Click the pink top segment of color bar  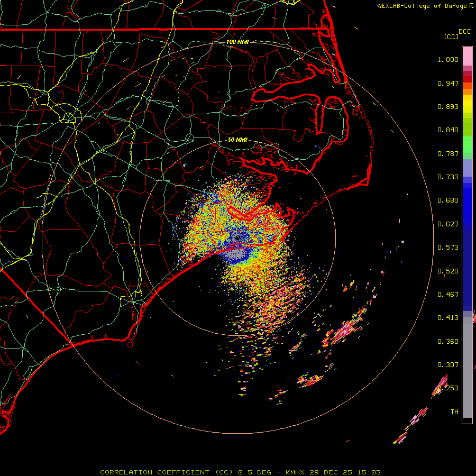[467, 57]
